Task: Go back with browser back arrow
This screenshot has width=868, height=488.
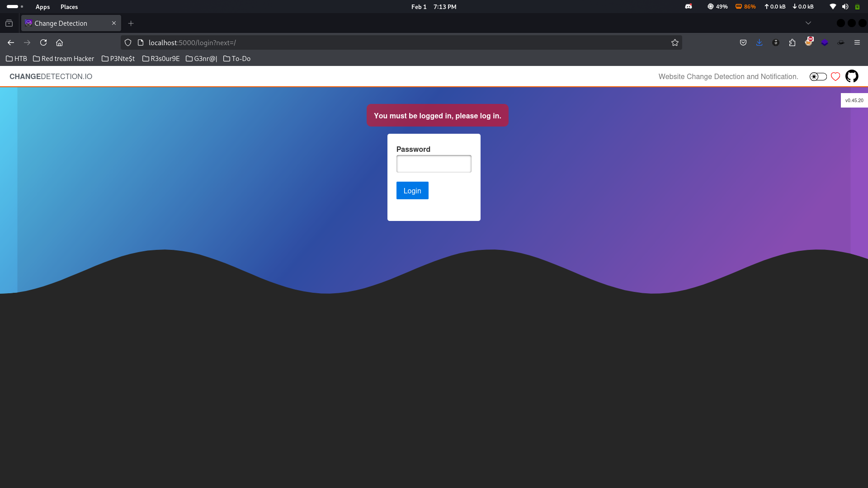Action: click(x=11, y=42)
